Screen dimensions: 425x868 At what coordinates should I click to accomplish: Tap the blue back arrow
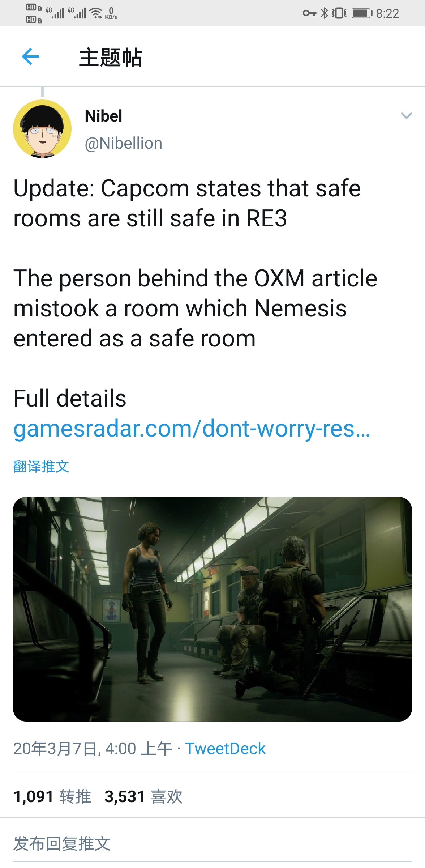coord(30,56)
